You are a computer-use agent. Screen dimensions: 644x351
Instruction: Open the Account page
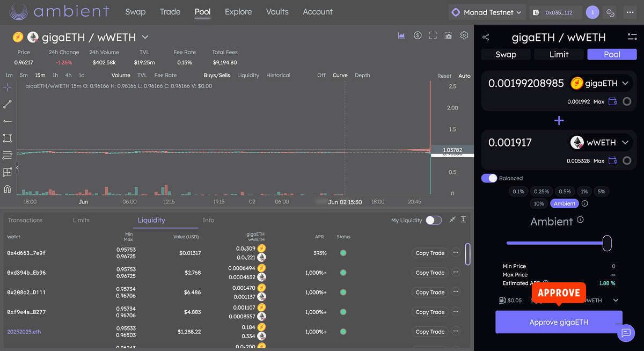point(318,12)
